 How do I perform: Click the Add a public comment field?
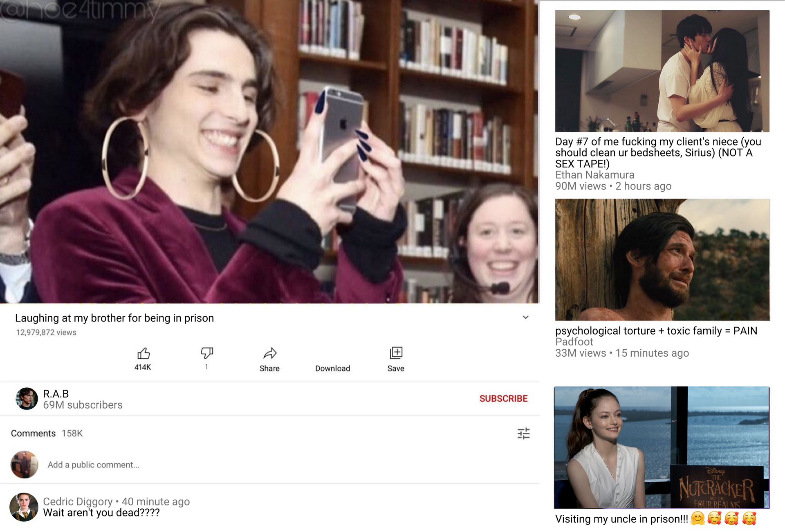pyautogui.click(x=94, y=465)
